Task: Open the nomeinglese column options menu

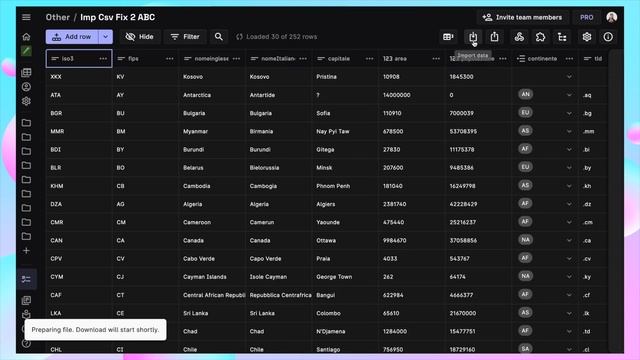Action: [236, 59]
